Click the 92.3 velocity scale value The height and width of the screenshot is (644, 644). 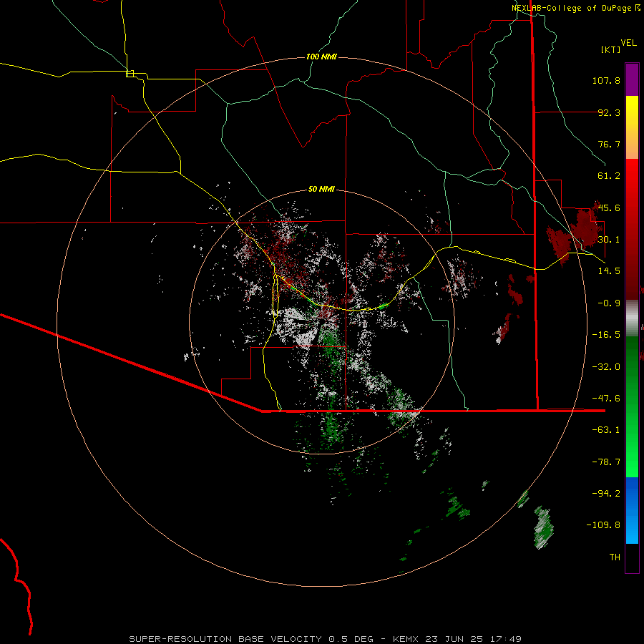[x=609, y=112]
